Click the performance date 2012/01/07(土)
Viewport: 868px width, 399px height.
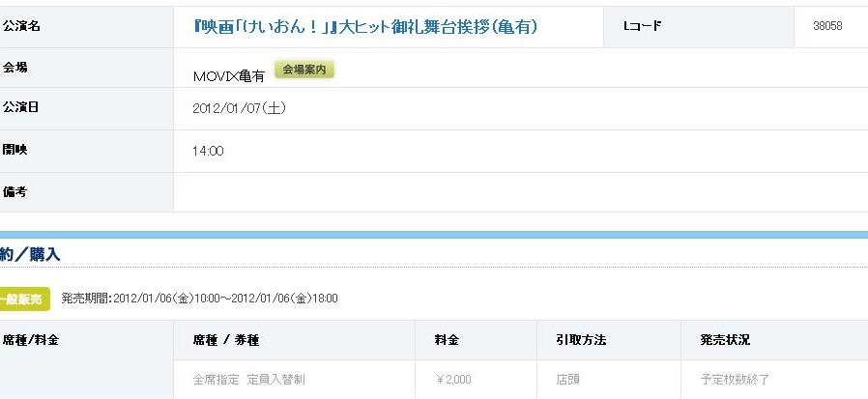pos(240,108)
